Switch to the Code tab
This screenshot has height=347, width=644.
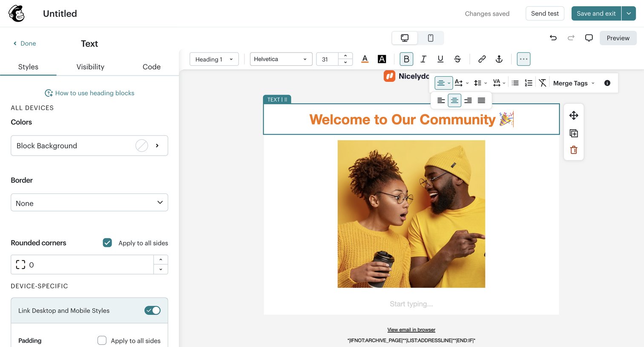tap(152, 67)
